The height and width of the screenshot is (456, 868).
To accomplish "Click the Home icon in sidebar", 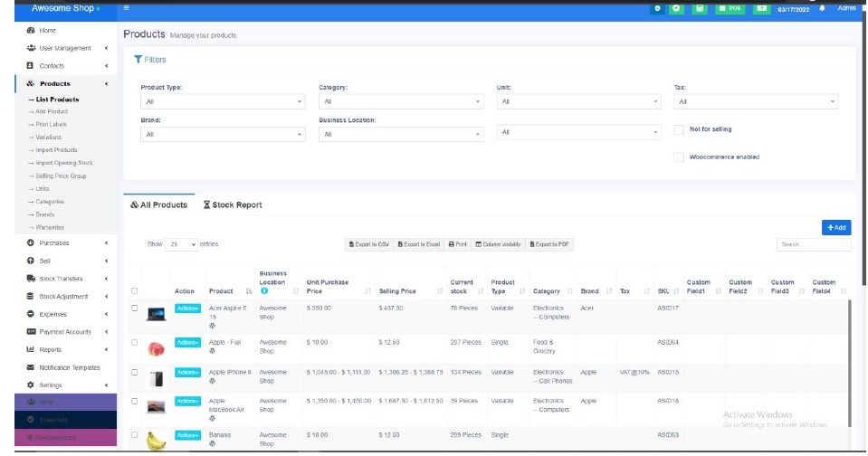I will point(31,31).
